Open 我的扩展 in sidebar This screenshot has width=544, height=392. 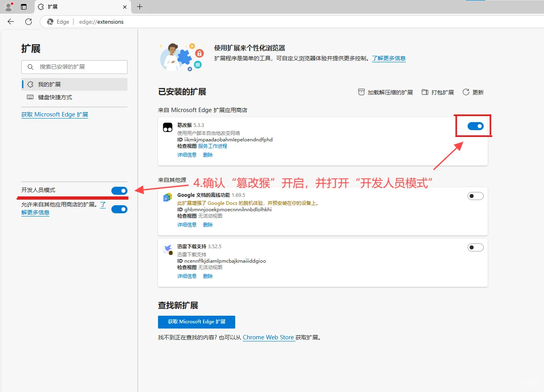pyautogui.click(x=74, y=84)
